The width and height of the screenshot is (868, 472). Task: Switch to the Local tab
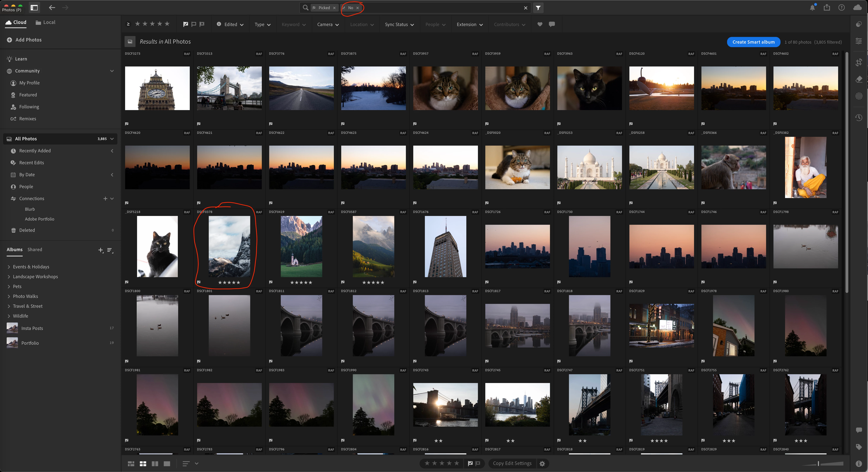46,22
